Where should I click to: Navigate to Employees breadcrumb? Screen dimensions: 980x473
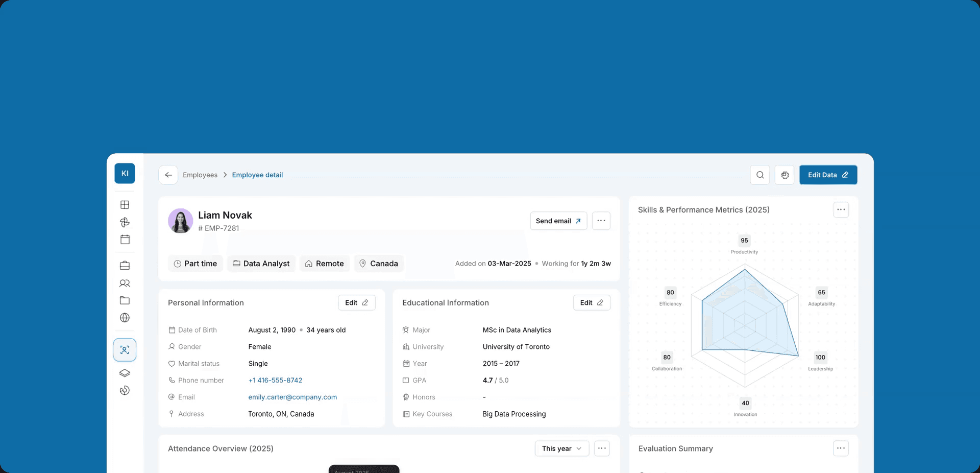[x=200, y=175]
